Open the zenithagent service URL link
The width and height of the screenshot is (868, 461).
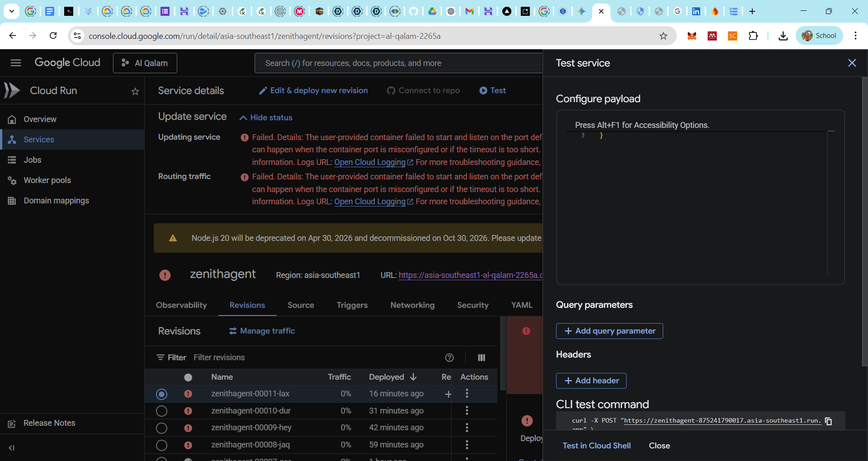click(x=471, y=275)
